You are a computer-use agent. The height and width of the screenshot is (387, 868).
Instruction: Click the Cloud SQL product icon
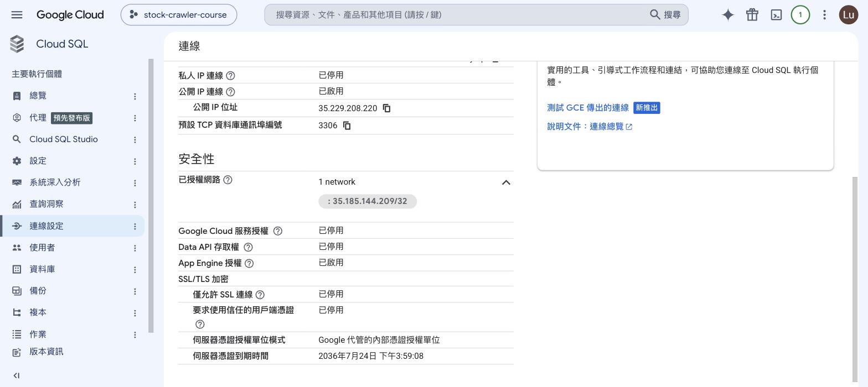coord(17,44)
